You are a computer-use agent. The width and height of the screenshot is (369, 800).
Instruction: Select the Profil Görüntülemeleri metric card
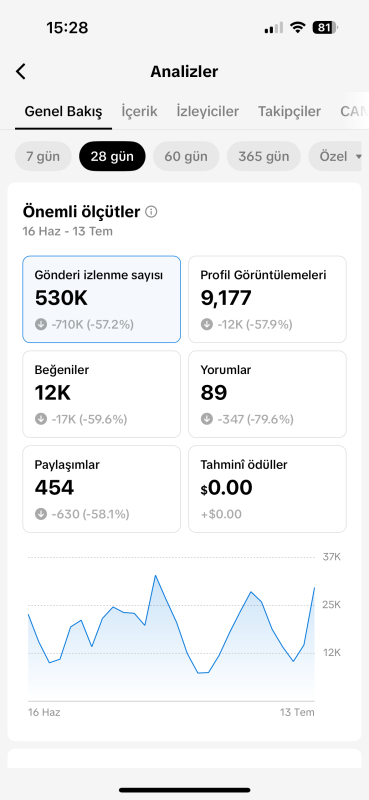[267, 299]
